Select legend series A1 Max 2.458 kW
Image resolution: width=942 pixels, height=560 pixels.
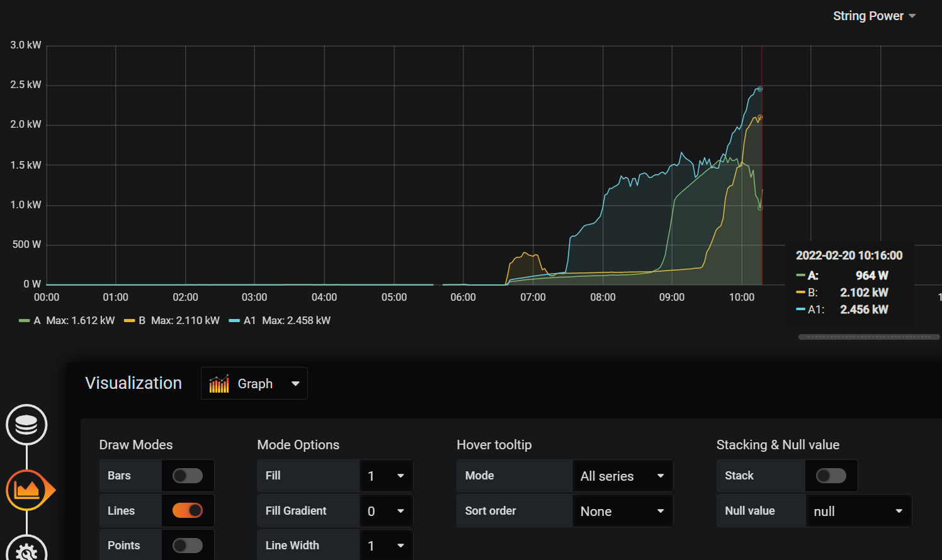pos(280,321)
